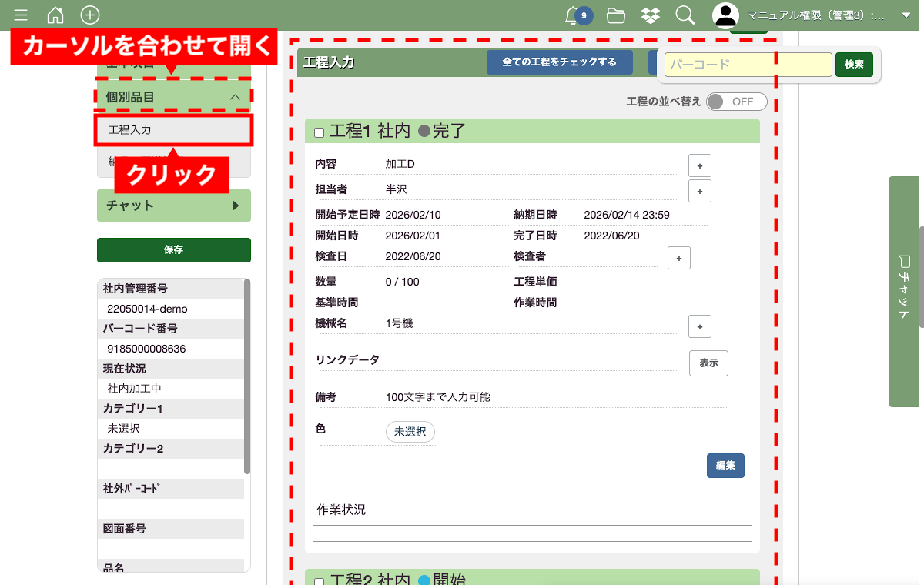Click the green 保存 button
The image size is (924, 585).
coord(174,250)
